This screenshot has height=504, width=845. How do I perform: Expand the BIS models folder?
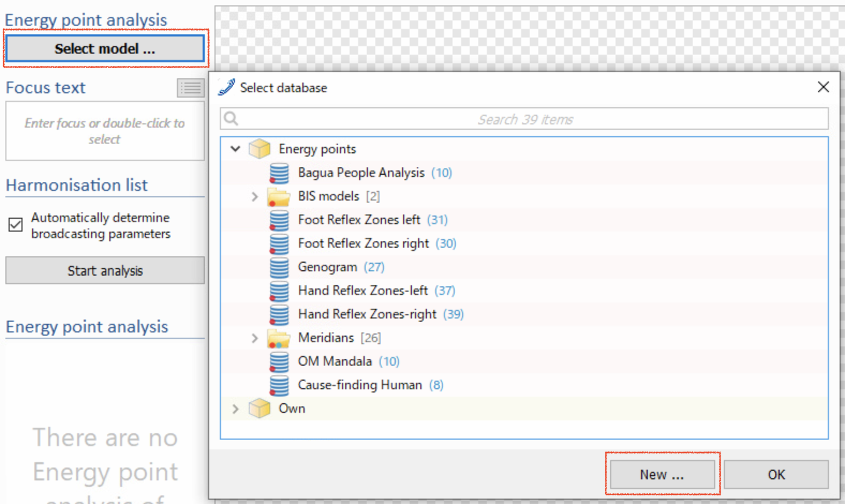pyautogui.click(x=255, y=197)
